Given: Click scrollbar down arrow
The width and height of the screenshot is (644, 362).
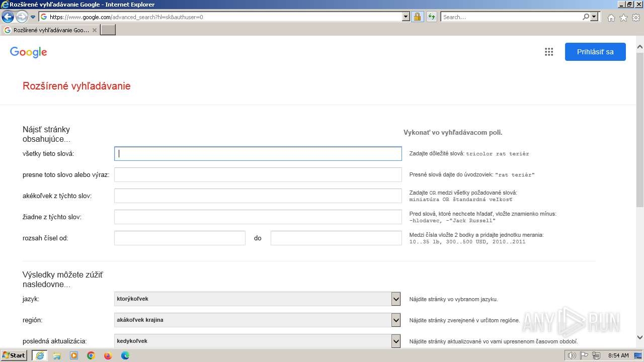Looking at the screenshot, I should tap(640, 337).
